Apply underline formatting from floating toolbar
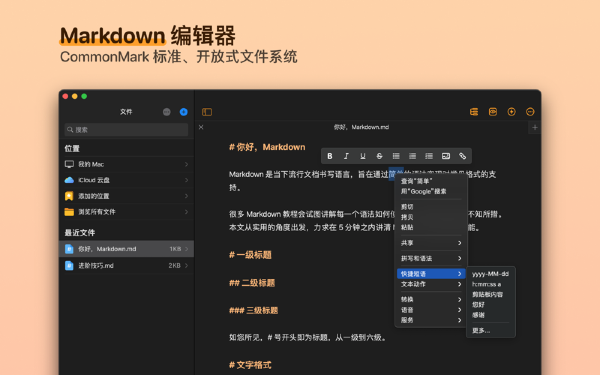600x375 pixels. tap(363, 156)
